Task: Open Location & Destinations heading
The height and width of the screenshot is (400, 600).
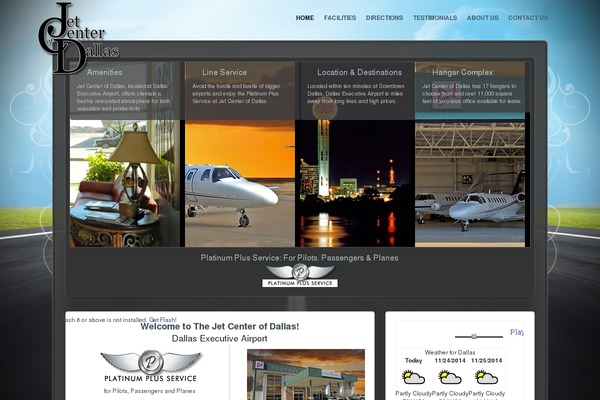Action: 359,72
